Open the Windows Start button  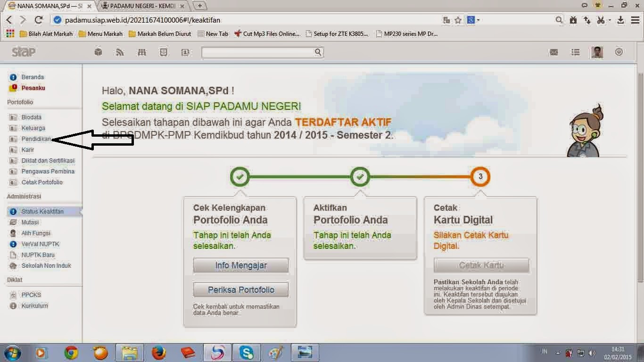[13, 353]
